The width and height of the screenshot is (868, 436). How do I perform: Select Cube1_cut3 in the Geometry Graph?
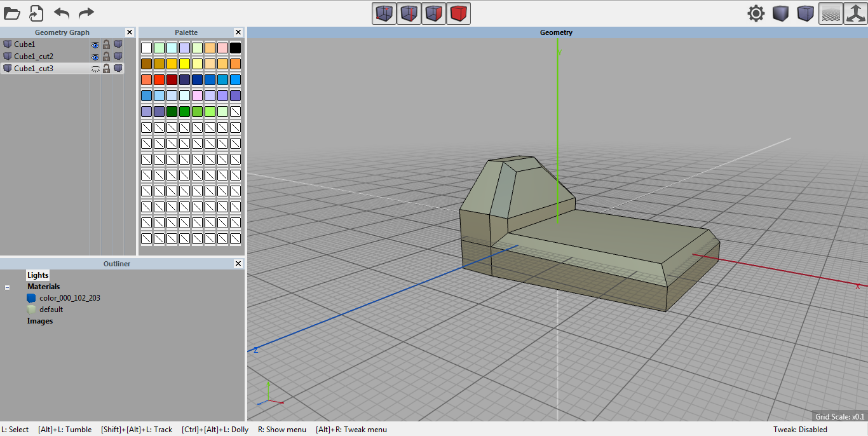coord(34,68)
